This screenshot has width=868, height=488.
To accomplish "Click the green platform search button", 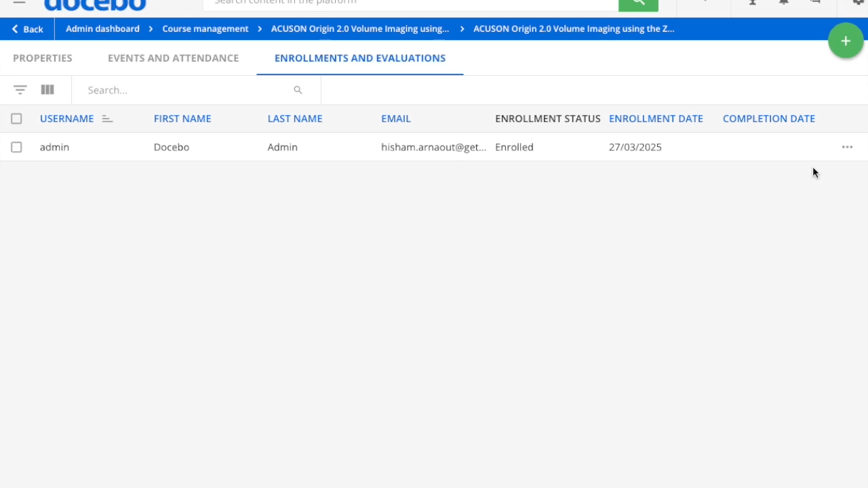I will click(638, 4).
